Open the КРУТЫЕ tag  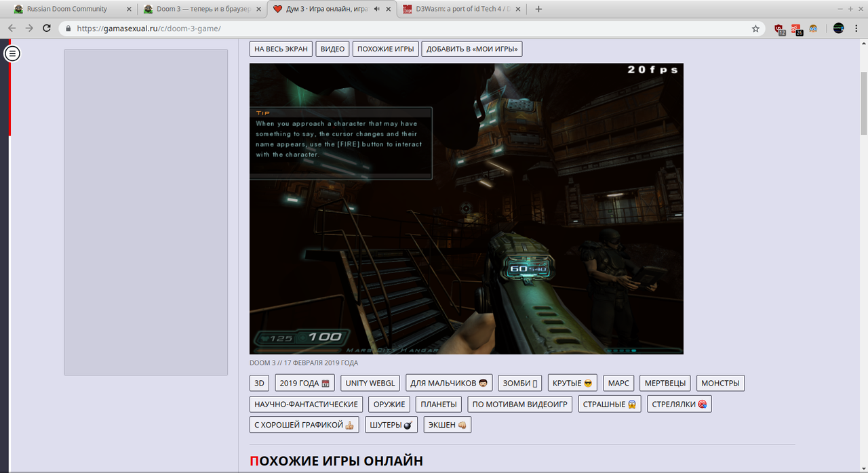(x=572, y=383)
